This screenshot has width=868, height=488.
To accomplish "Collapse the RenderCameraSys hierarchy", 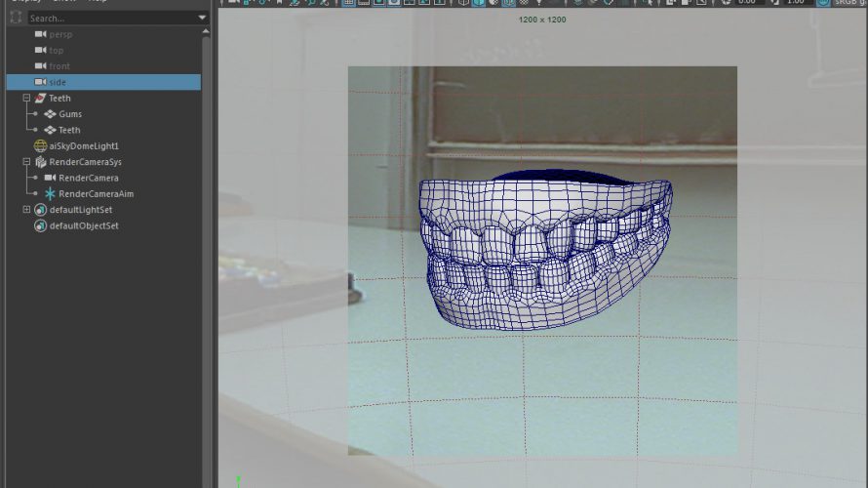I will coord(26,162).
